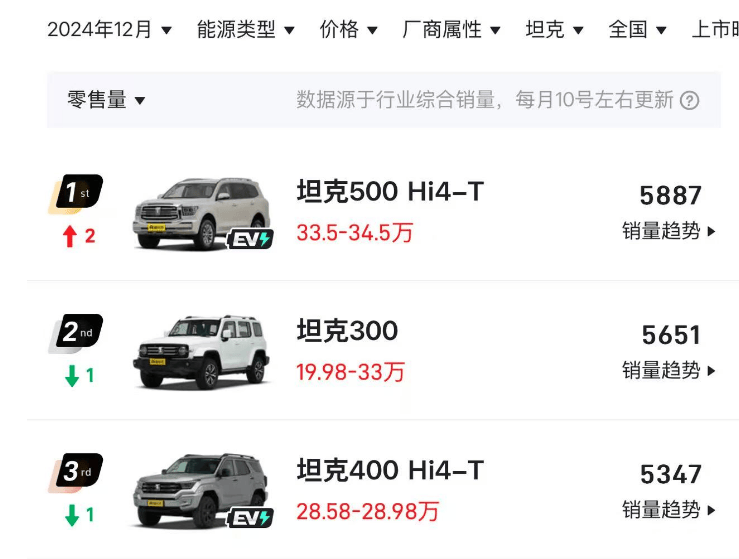The height and width of the screenshot is (559, 739).
Task: Click EV badge on 坦克500 Hi4-T image
Action: [x=250, y=239]
